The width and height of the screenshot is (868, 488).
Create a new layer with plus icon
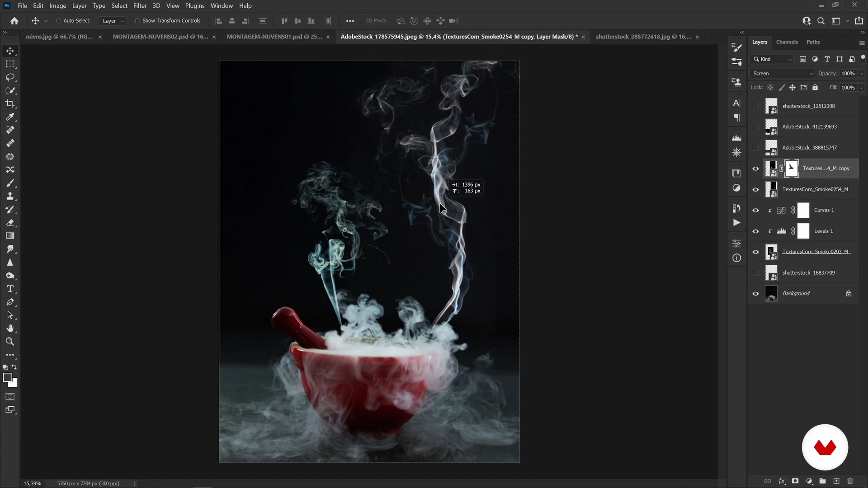tap(836, 481)
